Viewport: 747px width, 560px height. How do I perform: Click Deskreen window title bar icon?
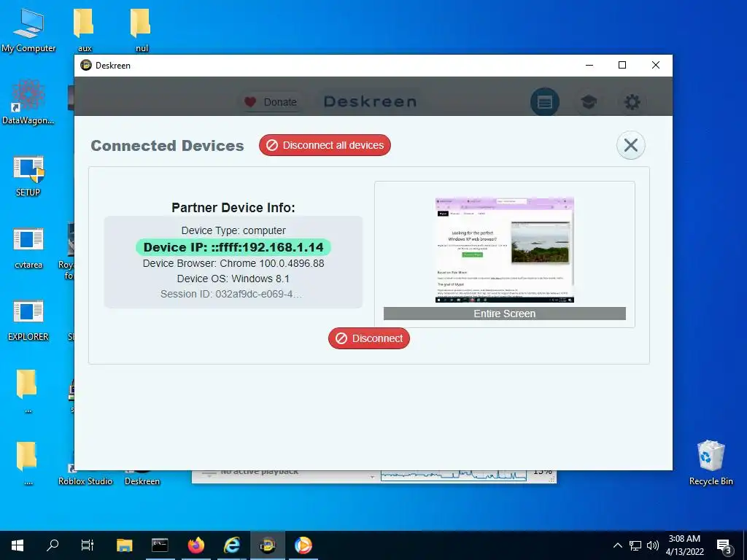click(x=86, y=65)
